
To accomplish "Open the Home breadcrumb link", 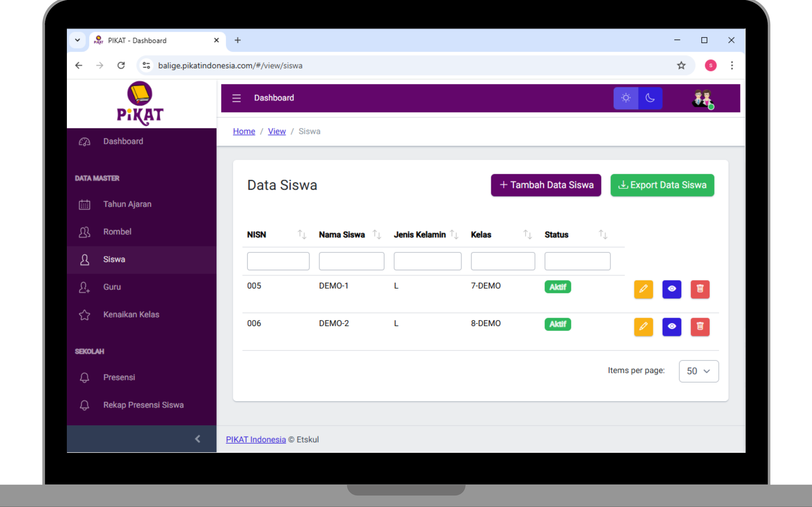I will (x=244, y=131).
